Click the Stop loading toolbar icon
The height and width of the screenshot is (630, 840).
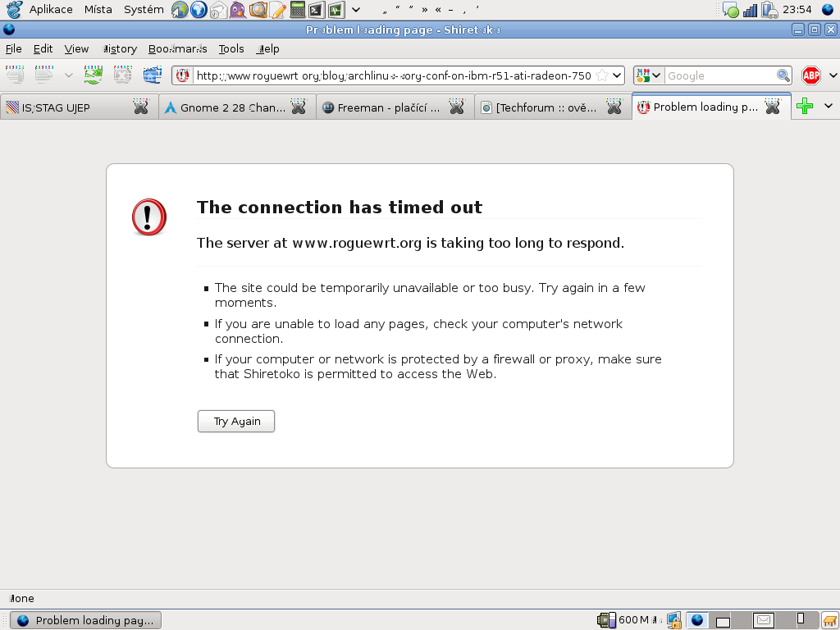point(122,75)
